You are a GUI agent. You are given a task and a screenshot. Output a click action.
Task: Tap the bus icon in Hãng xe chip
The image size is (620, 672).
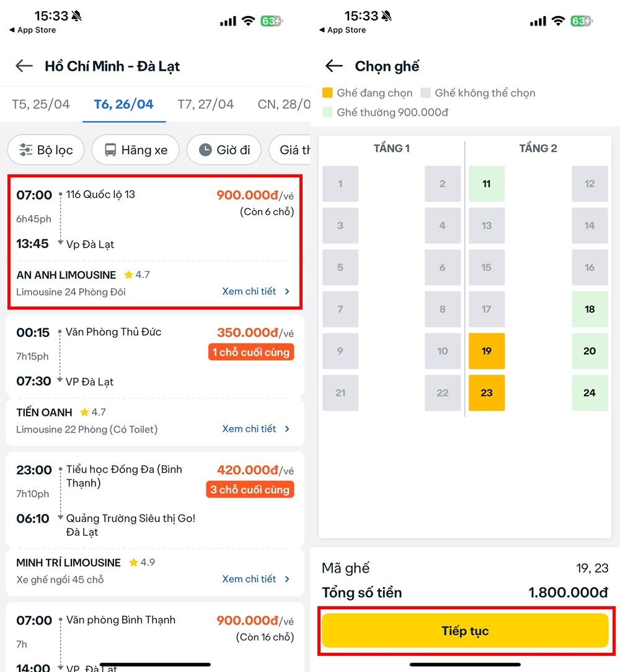[x=110, y=150]
